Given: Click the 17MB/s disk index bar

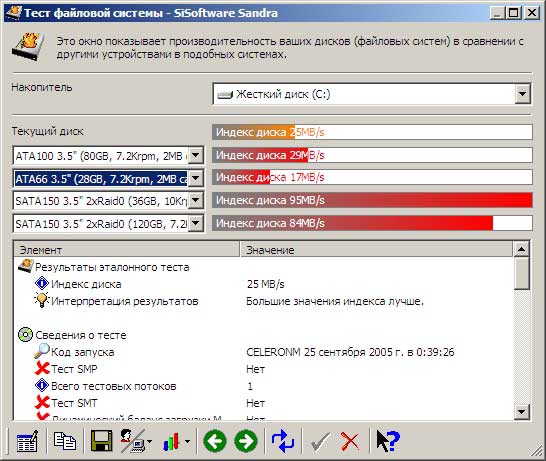Looking at the screenshot, I should pos(372,177).
